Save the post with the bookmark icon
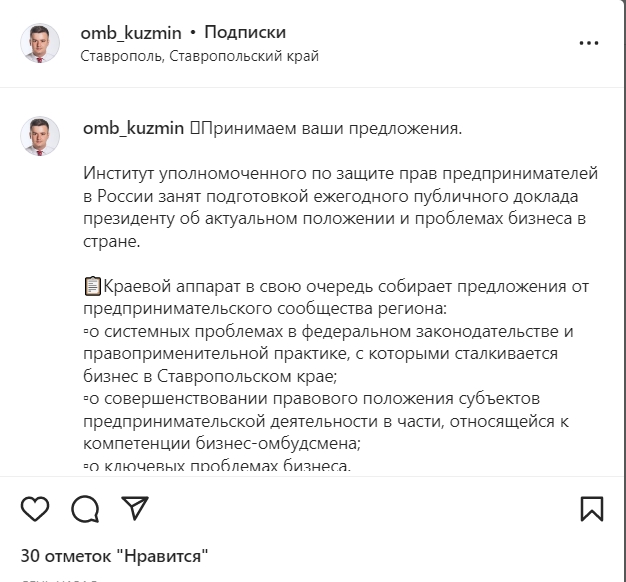 click(x=591, y=509)
